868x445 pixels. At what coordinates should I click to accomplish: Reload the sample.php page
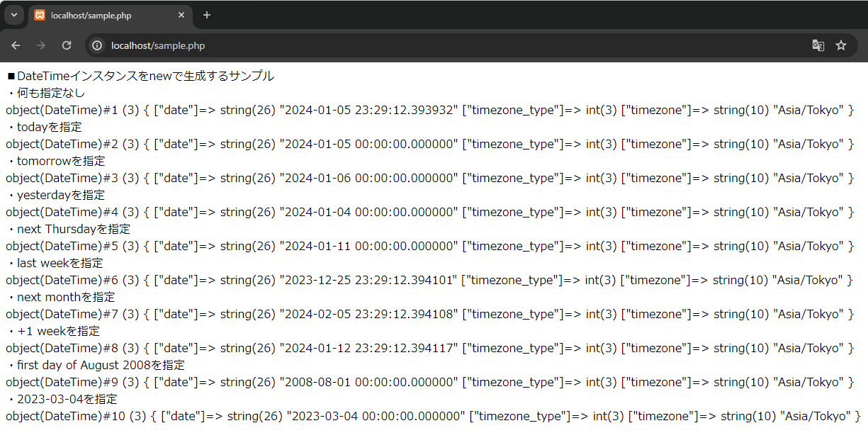(67, 45)
